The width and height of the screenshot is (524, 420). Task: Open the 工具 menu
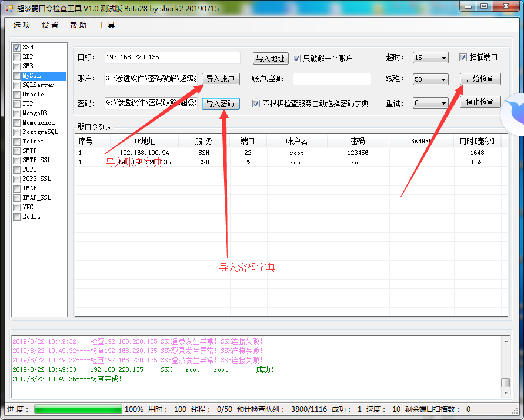pyautogui.click(x=106, y=25)
